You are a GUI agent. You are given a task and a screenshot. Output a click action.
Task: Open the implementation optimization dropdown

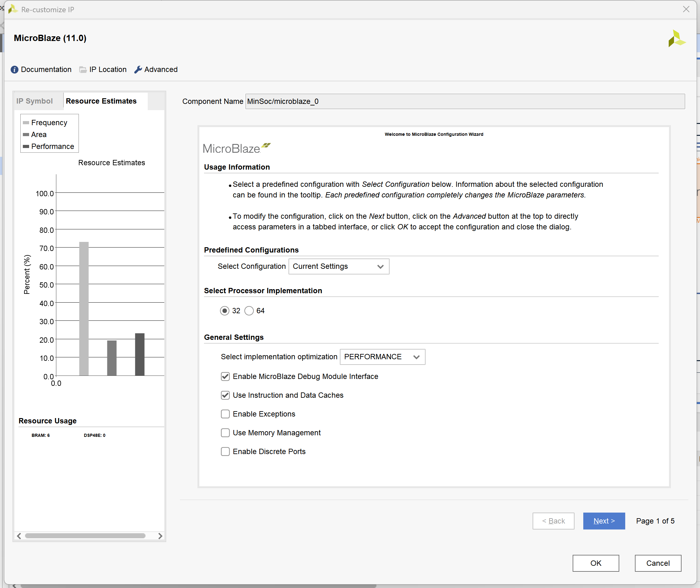(x=382, y=357)
